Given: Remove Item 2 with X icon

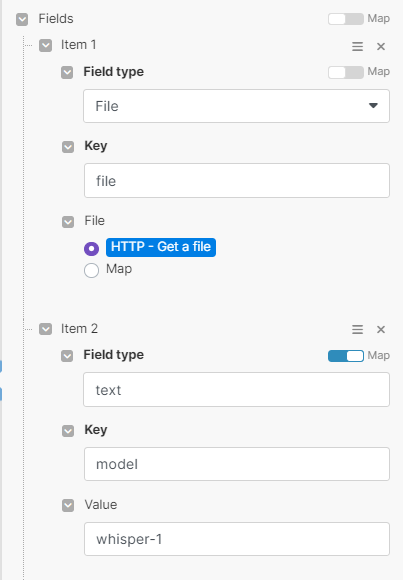Looking at the screenshot, I should point(381,329).
